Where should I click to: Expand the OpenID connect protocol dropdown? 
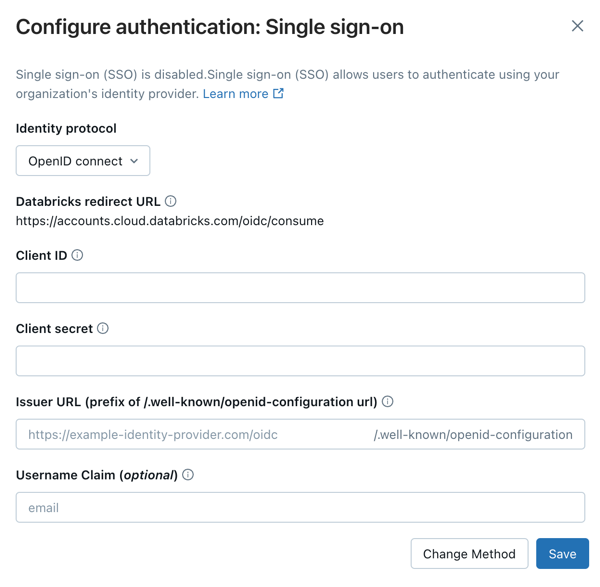(83, 161)
